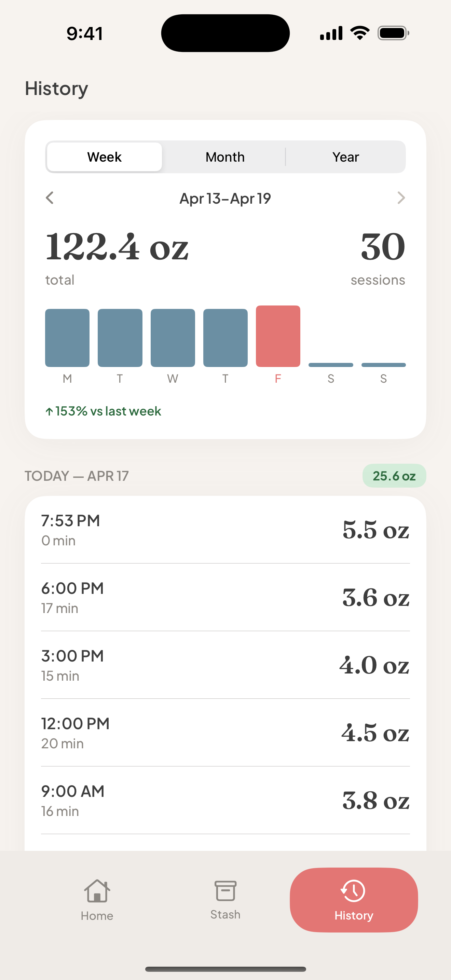Open the 12:00 PM 20 min session
This screenshot has width=451, height=980.
tap(225, 733)
